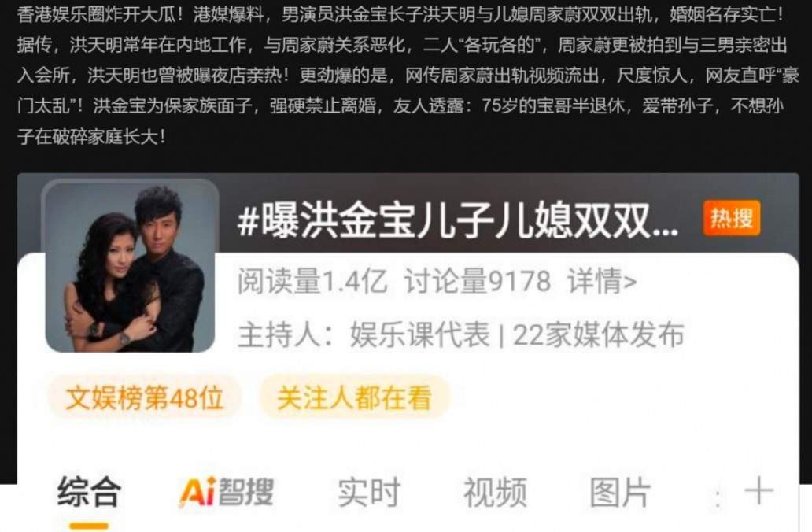The width and height of the screenshot is (812, 532).
Task: Switch to the 实时 real-time tab
Action: click(x=369, y=492)
